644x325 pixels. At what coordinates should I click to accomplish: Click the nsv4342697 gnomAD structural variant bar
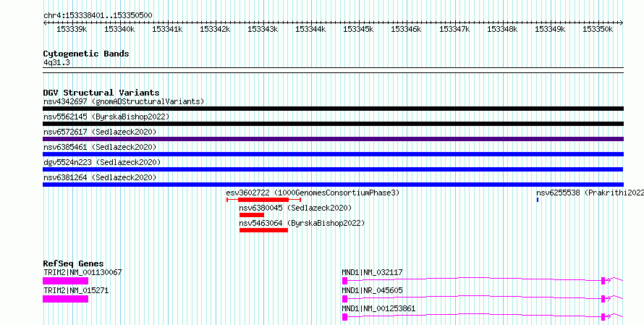333,109
